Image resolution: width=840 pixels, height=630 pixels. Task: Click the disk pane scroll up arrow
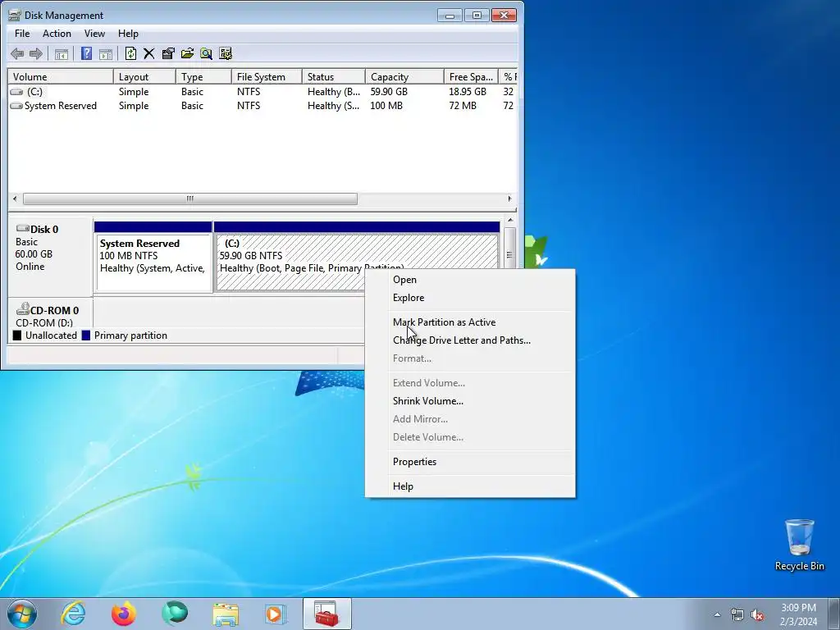point(510,220)
